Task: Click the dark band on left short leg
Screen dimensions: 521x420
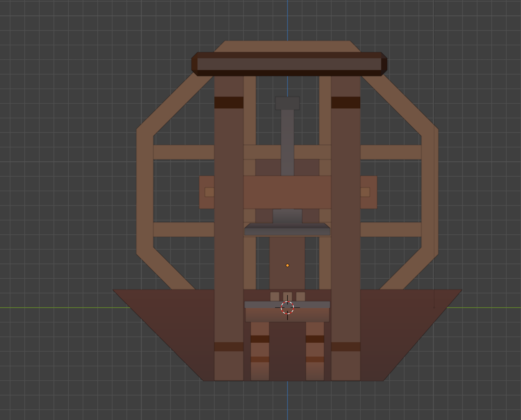Action: click(x=260, y=339)
